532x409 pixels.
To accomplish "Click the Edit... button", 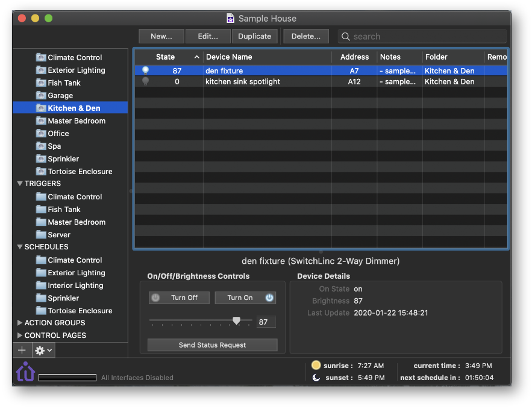I will tap(208, 36).
